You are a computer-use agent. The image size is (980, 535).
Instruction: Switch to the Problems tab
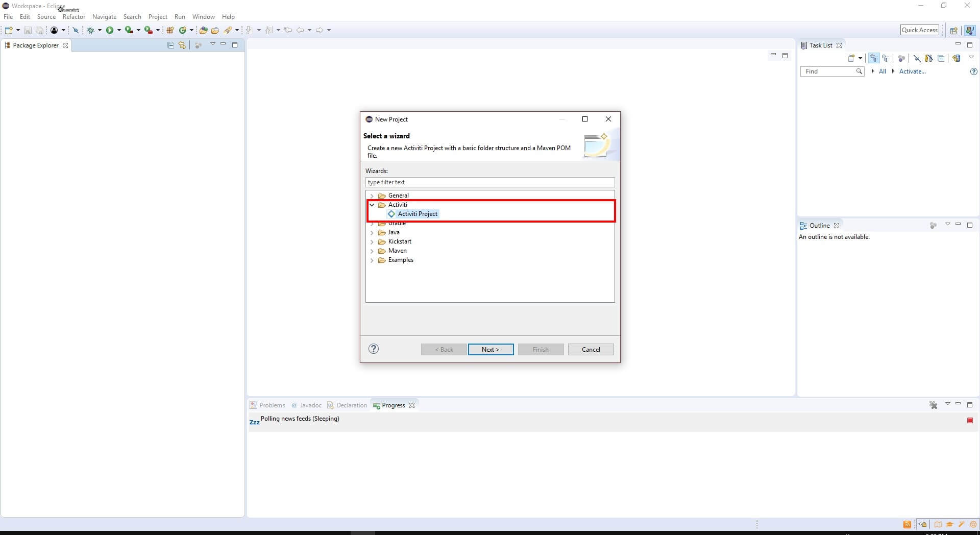[267, 405]
